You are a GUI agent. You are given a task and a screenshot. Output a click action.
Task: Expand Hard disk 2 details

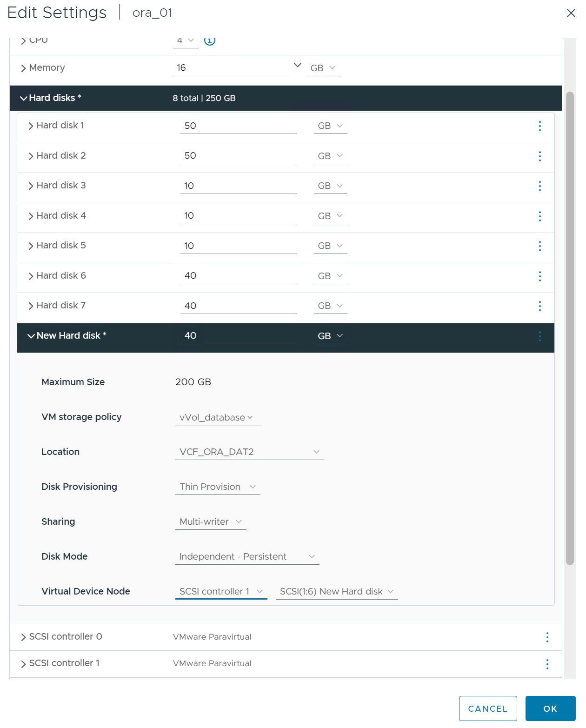(x=31, y=156)
